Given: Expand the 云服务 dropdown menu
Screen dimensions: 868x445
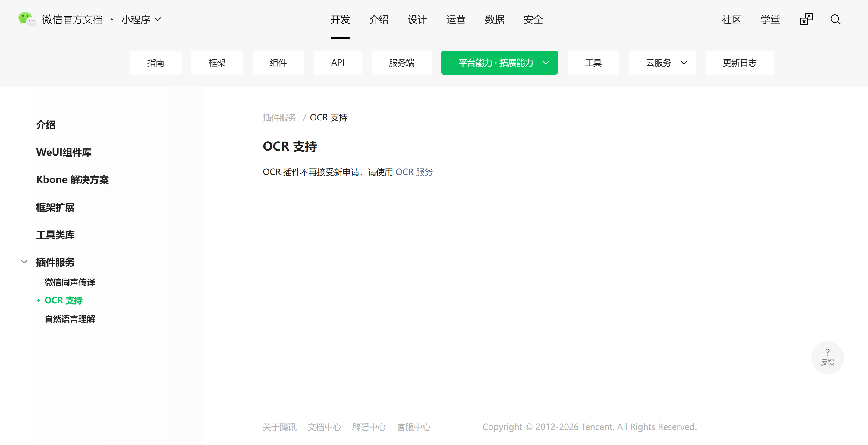Looking at the screenshot, I should pyautogui.click(x=662, y=63).
